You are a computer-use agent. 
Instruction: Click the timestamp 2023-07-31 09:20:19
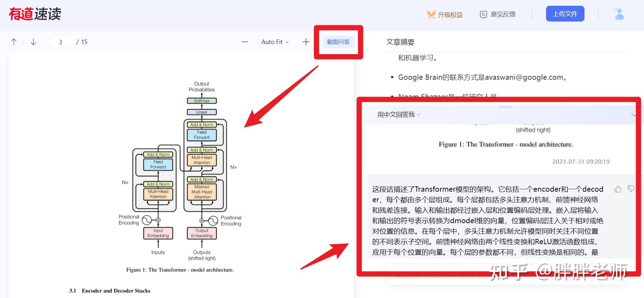click(581, 162)
